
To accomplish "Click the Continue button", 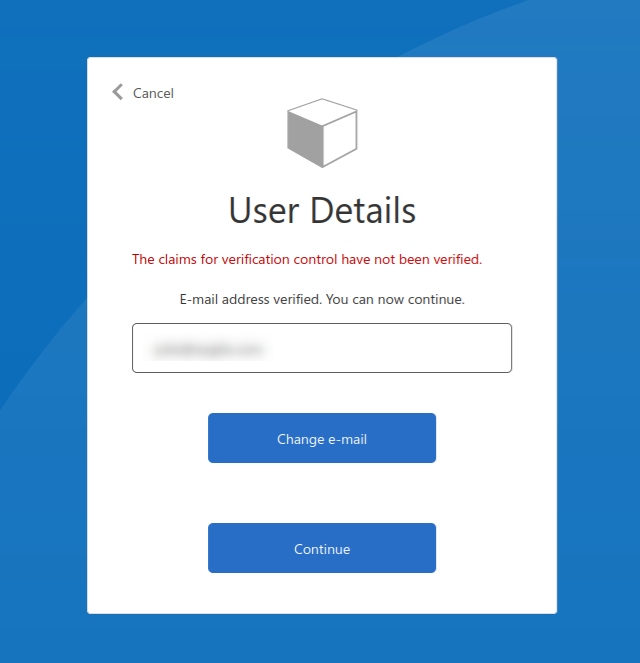I will pyautogui.click(x=322, y=548).
